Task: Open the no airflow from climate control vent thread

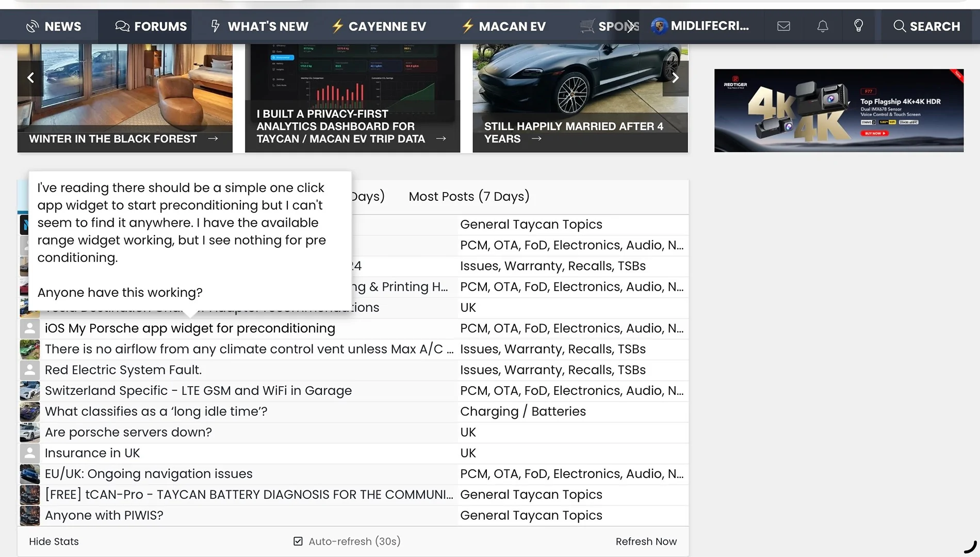Action: pyautogui.click(x=249, y=349)
